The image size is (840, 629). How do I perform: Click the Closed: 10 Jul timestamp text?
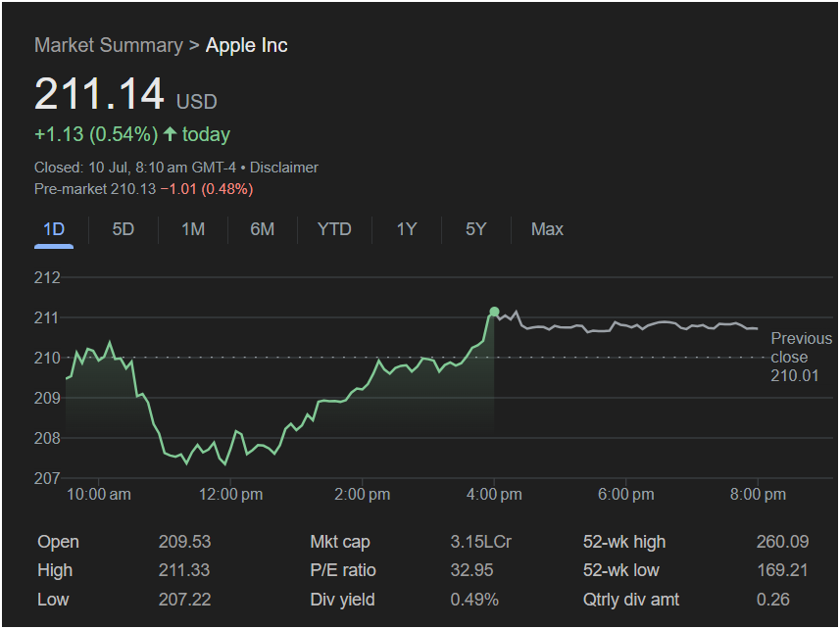135,168
